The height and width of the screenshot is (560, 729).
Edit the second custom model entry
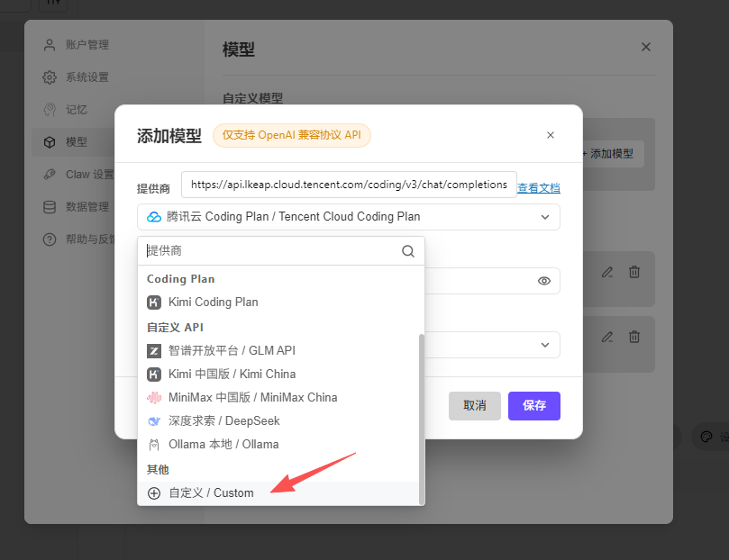(607, 337)
